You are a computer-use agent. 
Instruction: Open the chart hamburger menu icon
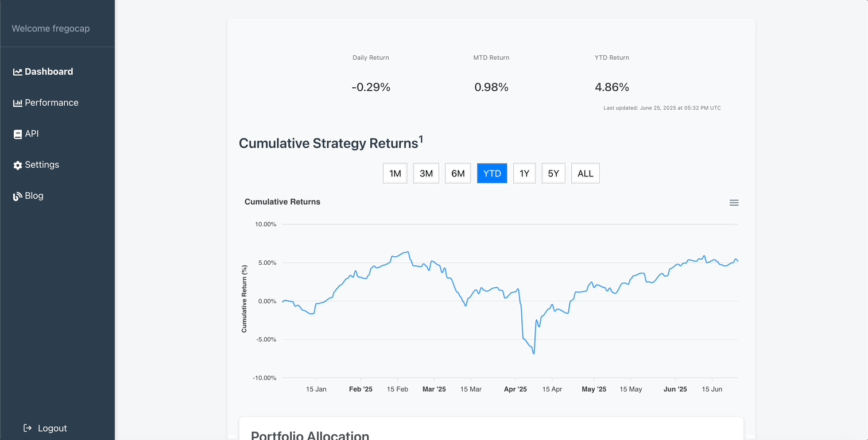(x=734, y=203)
